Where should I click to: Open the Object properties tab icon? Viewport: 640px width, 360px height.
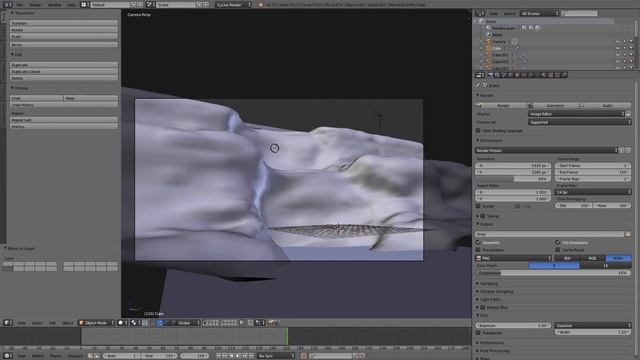[x=518, y=75]
